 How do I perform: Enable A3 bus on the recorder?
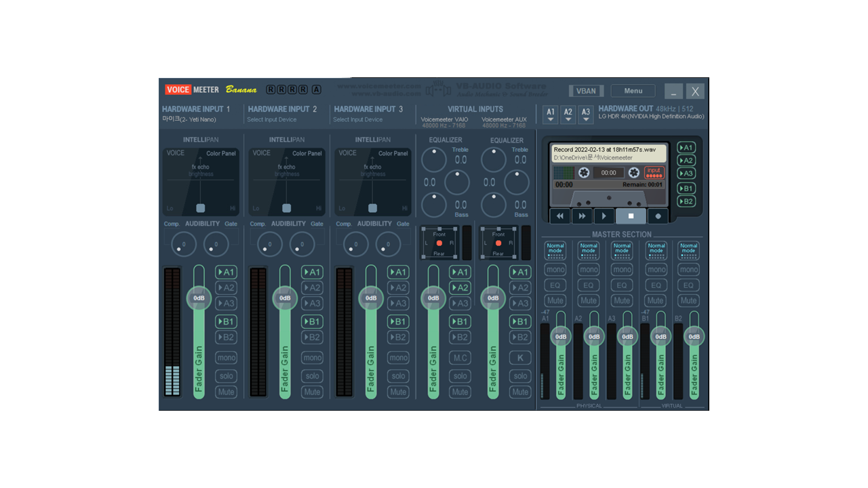pyautogui.click(x=686, y=173)
